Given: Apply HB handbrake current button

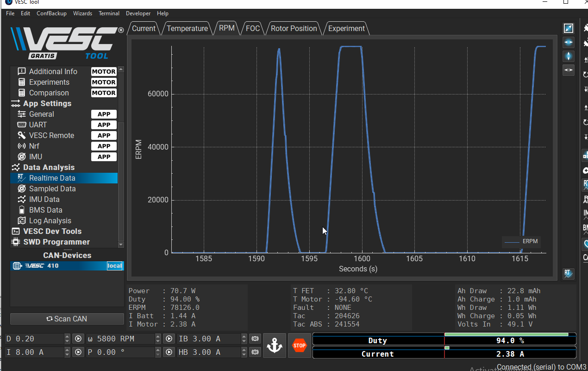Looking at the screenshot, I should (255, 352).
